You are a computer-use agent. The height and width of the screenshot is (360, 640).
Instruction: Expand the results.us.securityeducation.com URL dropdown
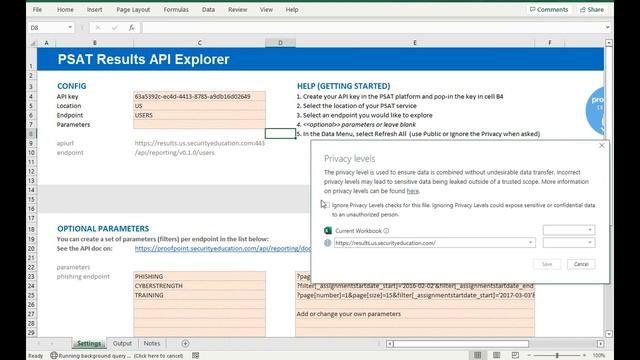530,243
